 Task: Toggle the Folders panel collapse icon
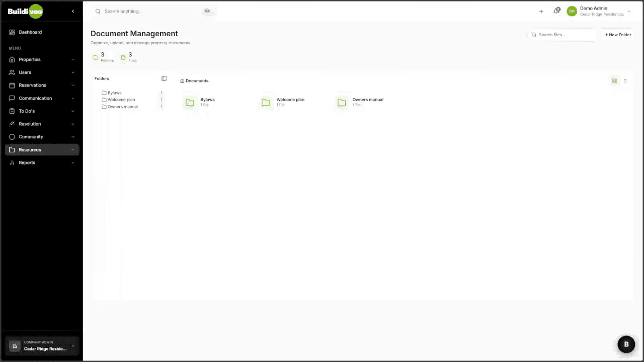pos(164,78)
